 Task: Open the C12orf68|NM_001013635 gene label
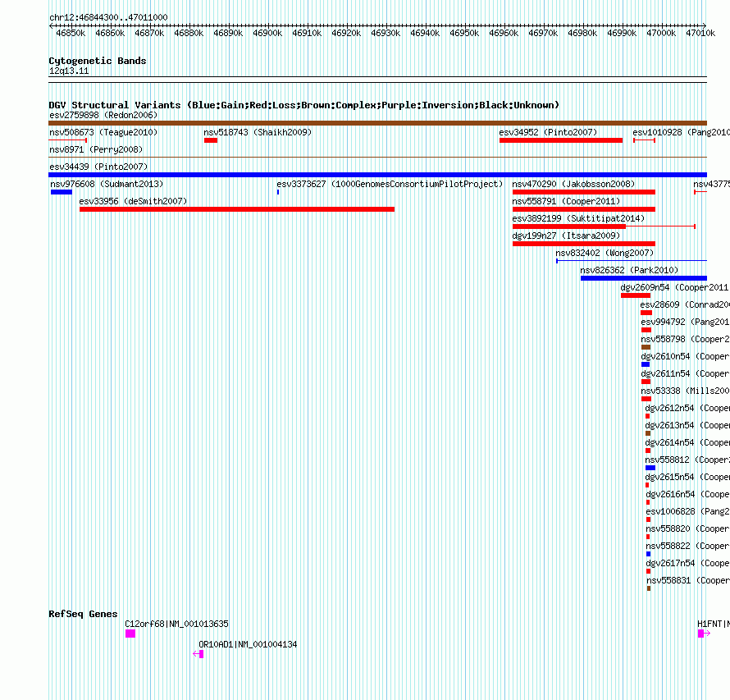(x=177, y=624)
